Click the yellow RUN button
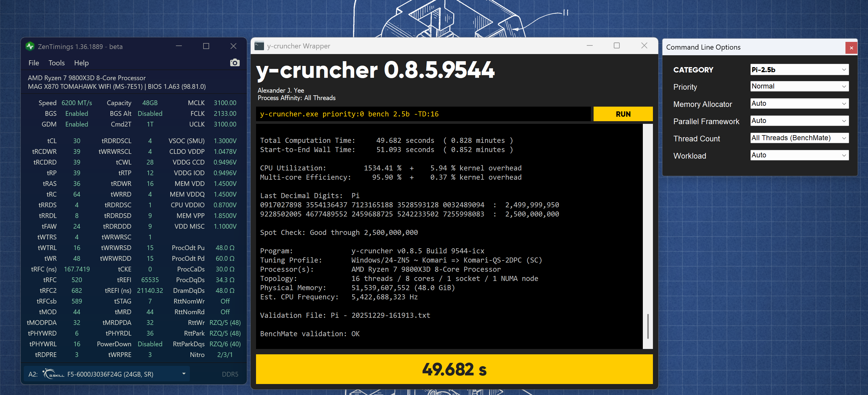 (x=623, y=114)
